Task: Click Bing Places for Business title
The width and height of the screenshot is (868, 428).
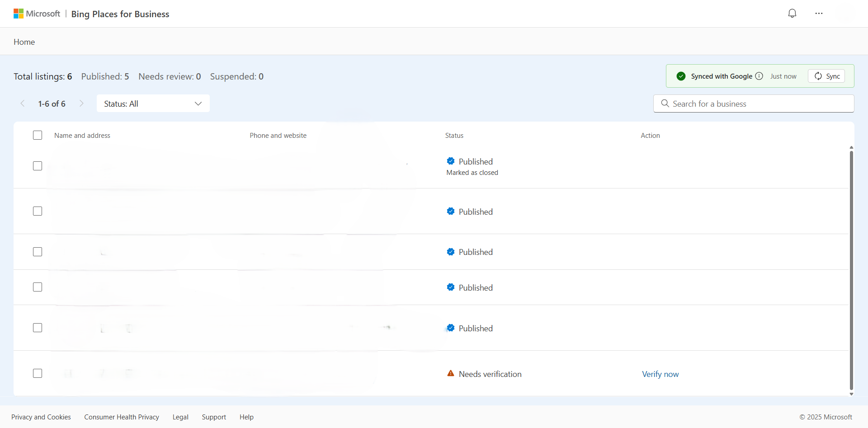Action: tap(120, 14)
